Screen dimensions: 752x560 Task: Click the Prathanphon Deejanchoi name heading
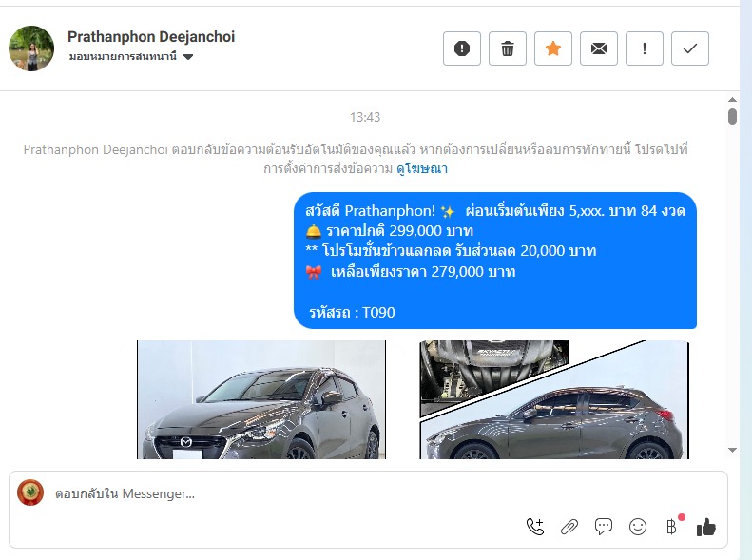[151, 36]
